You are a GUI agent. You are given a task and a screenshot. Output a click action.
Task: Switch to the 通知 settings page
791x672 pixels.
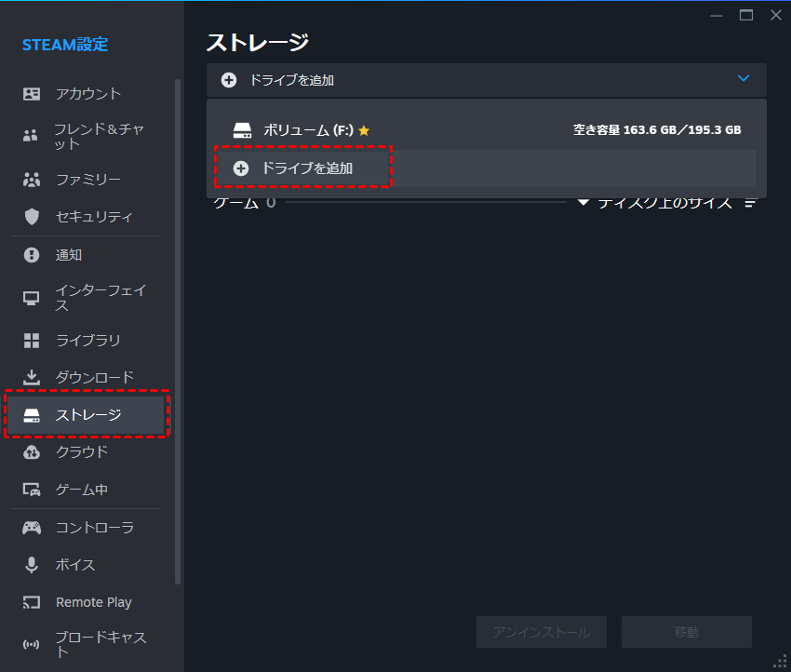87,255
